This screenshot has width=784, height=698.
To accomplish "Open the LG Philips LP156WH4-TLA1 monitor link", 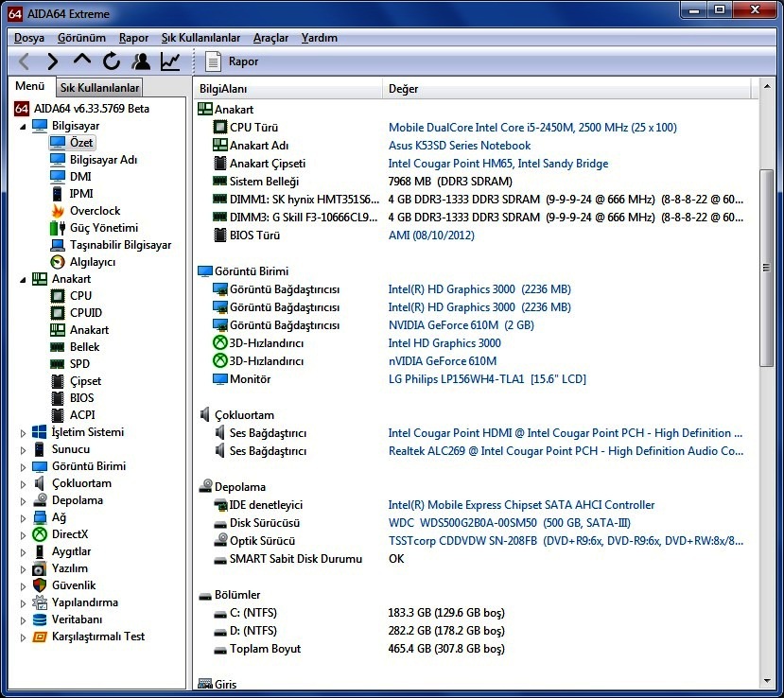I will pos(487,379).
